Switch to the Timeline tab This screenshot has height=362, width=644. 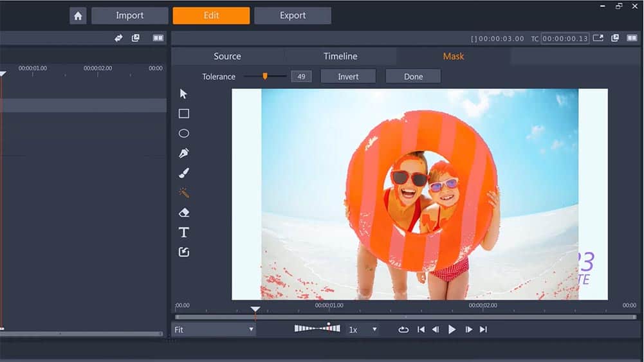pyautogui.click(x=340, y=57)
